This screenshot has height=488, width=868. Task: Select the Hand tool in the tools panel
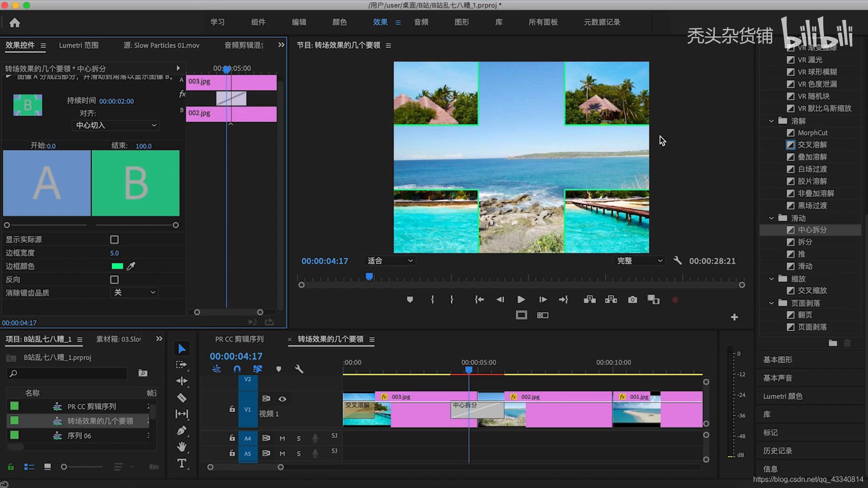tap(182, 447)
